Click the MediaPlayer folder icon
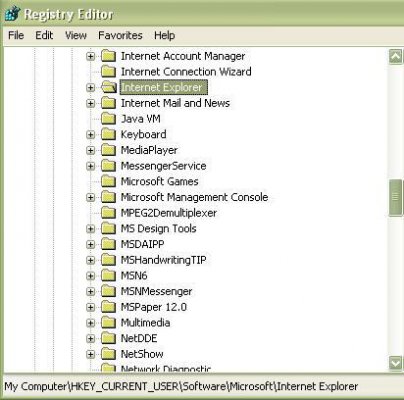Image resolution: width=404 pixels, height=400 pixels. coord(108,150)
